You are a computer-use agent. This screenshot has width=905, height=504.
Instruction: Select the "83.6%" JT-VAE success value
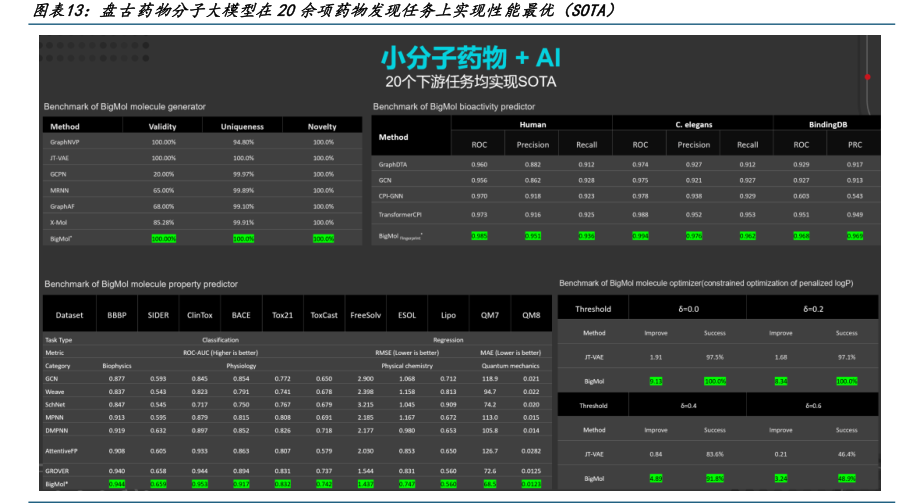point(715,454)
